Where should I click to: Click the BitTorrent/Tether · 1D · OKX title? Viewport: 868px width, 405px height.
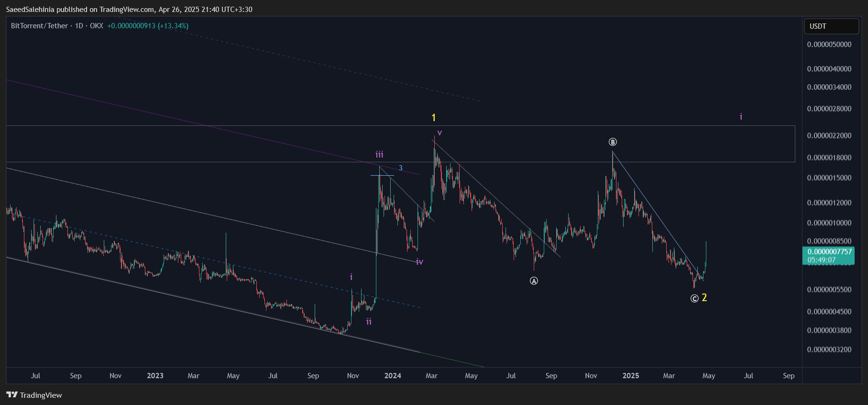57,26
